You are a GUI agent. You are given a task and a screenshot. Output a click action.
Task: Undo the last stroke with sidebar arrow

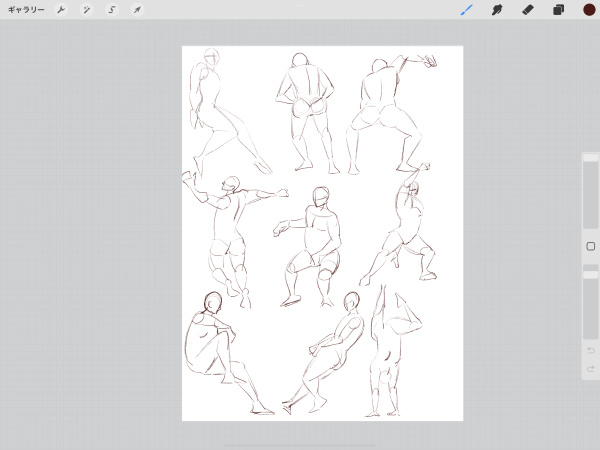tap(590, 350)
